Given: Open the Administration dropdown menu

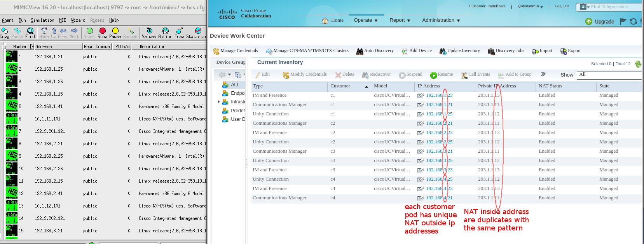Looking at the screenshot, I should (441, 20).
